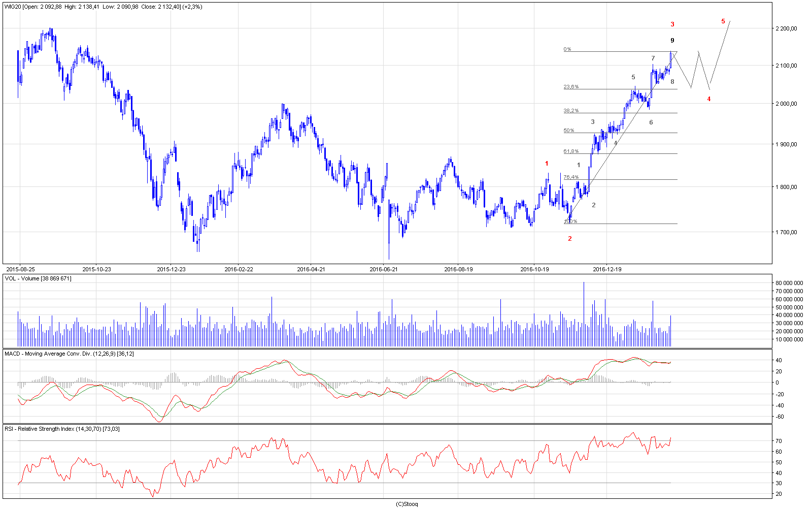Click the -40 label on MACD axis
The image size is (812, 508).
pyautogui.click(x=780, y=405)
